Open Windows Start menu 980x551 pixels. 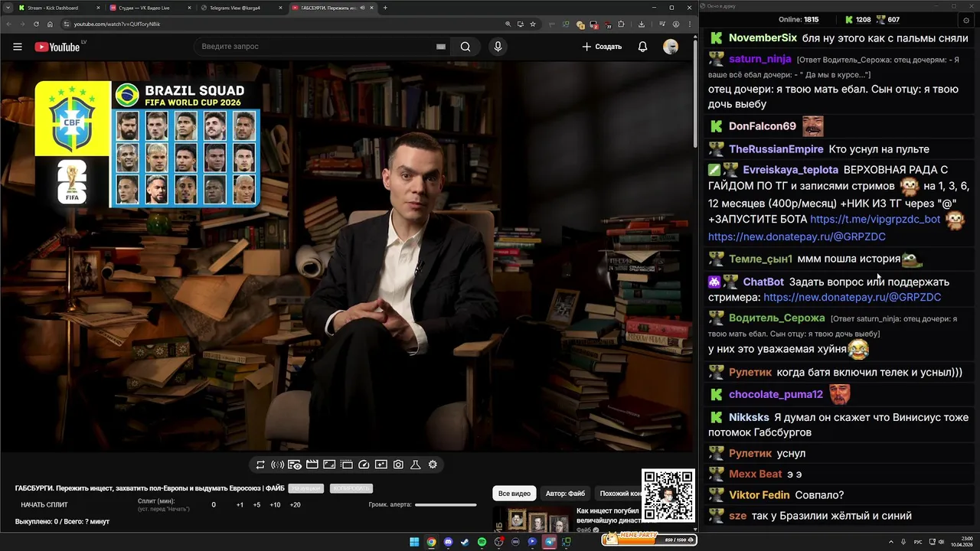[x=414, y=542]
